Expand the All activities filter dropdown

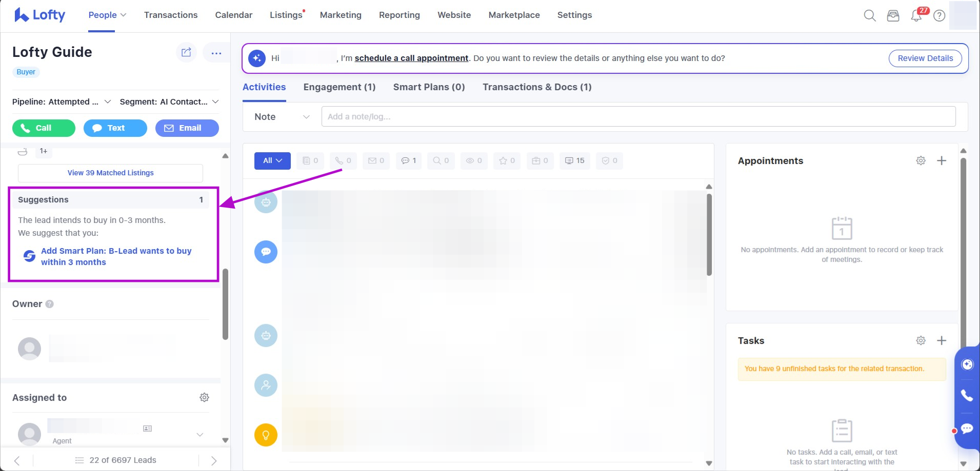(x=272, y=161)
